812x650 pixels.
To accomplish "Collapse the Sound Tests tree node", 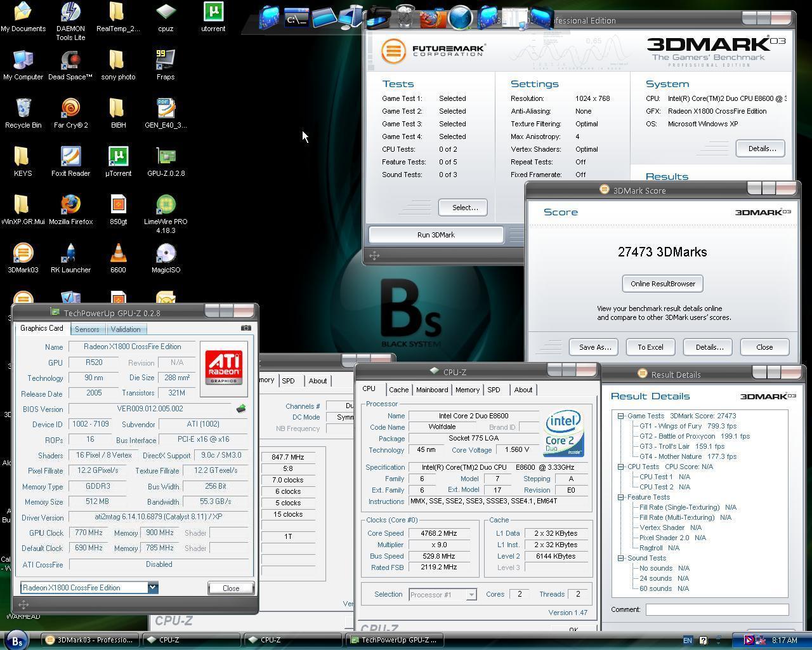I will (621, 558).
